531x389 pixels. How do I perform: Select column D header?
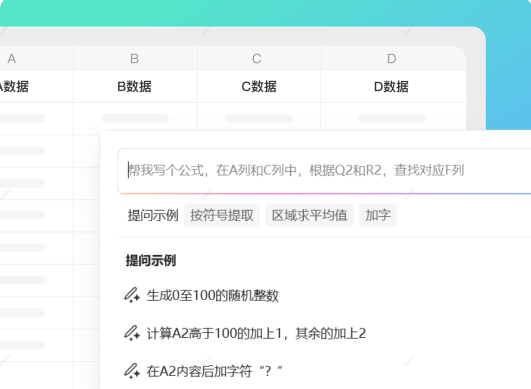[394, 58]
